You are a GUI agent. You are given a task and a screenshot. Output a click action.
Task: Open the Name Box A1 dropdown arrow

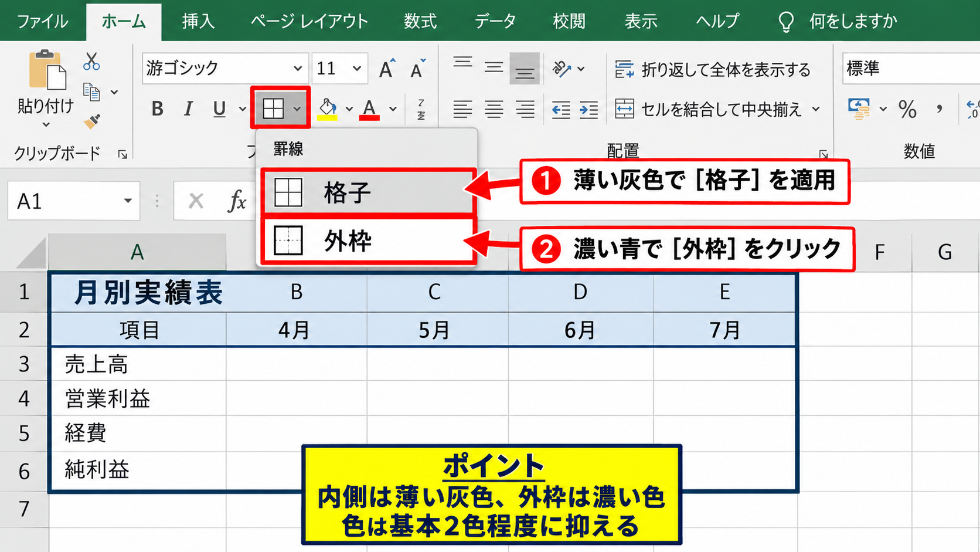point(128,201)
